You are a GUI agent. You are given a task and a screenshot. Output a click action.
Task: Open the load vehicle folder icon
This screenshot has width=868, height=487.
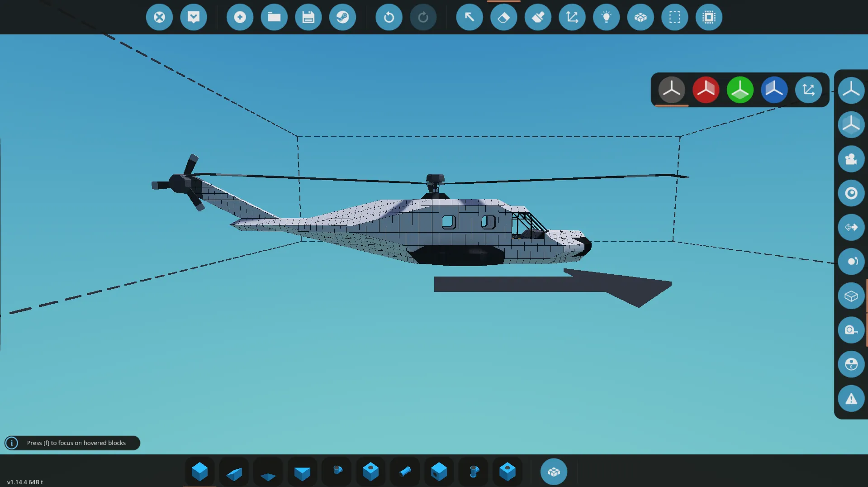pos(274,17)
